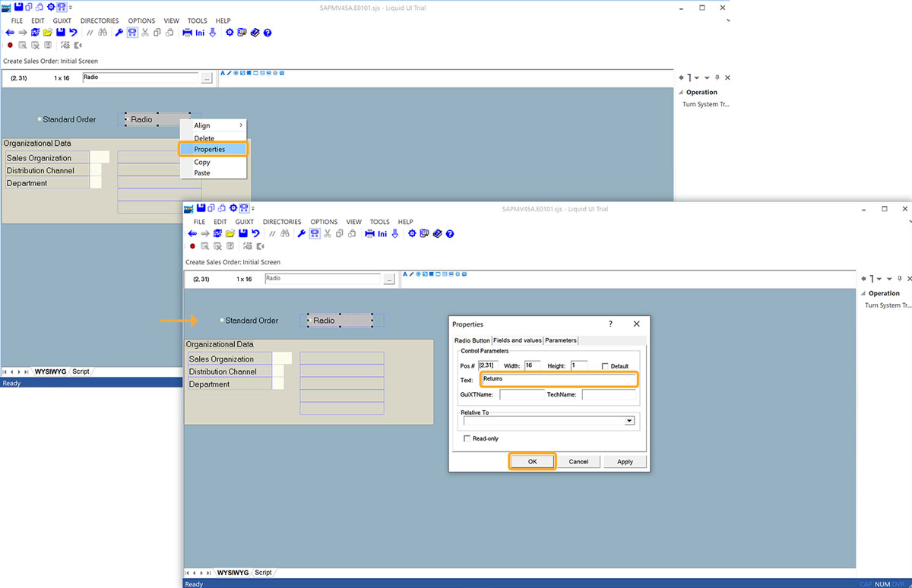Click the printer icon in the back window toolbar
Screen dimensions: 912x588
tap(187, 33)
